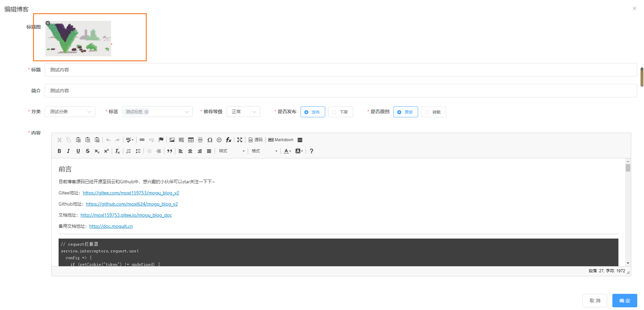Delete the cover image via its X

[x=48, y=23]
